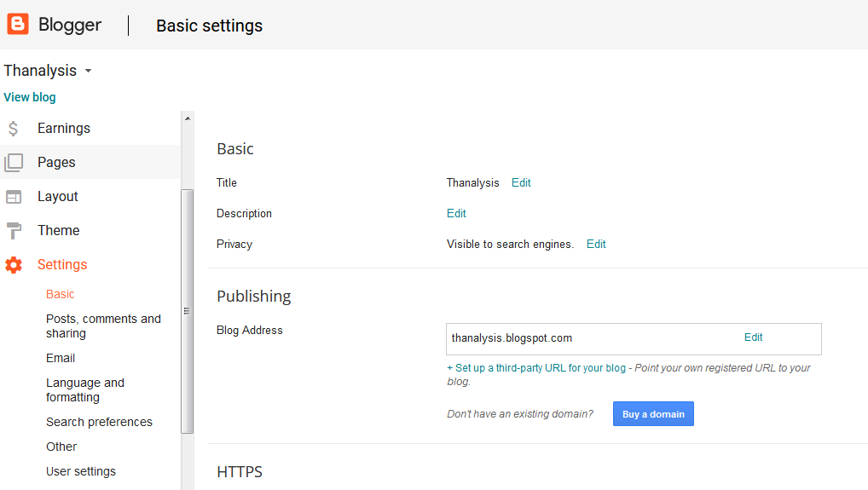868x490 pixels.
Task: Open the Email settings sub-item
Action: click(x=61, y=358)
